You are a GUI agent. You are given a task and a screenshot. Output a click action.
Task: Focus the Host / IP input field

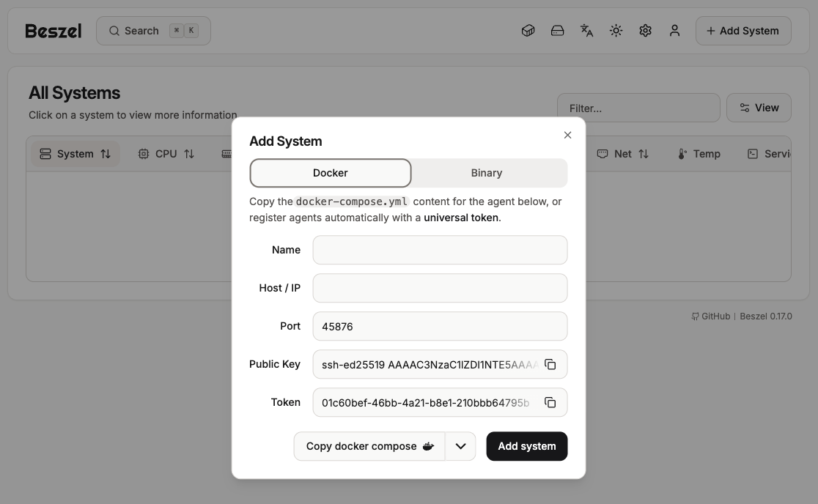(440, 288)
